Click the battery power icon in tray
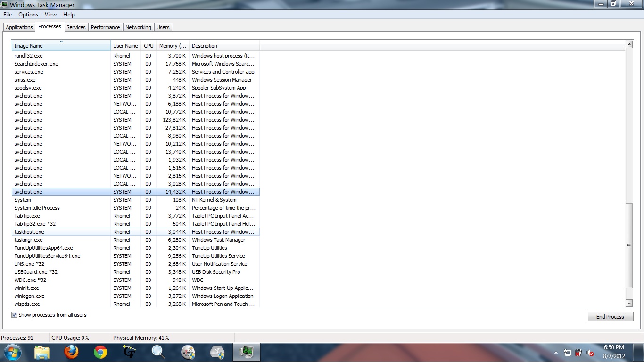The width and height of the screenshot is (644, 362). [x=578, y=353]
